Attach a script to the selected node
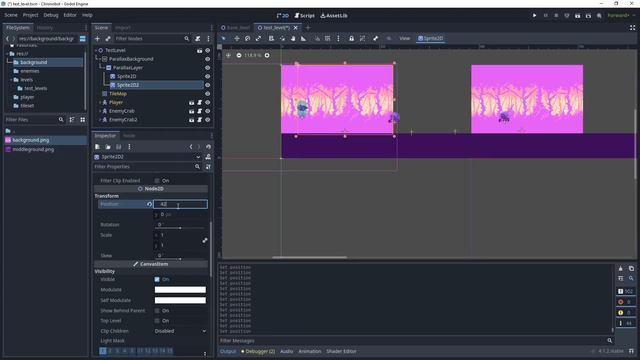Screen dimensions: 640x360 [198, 38]
